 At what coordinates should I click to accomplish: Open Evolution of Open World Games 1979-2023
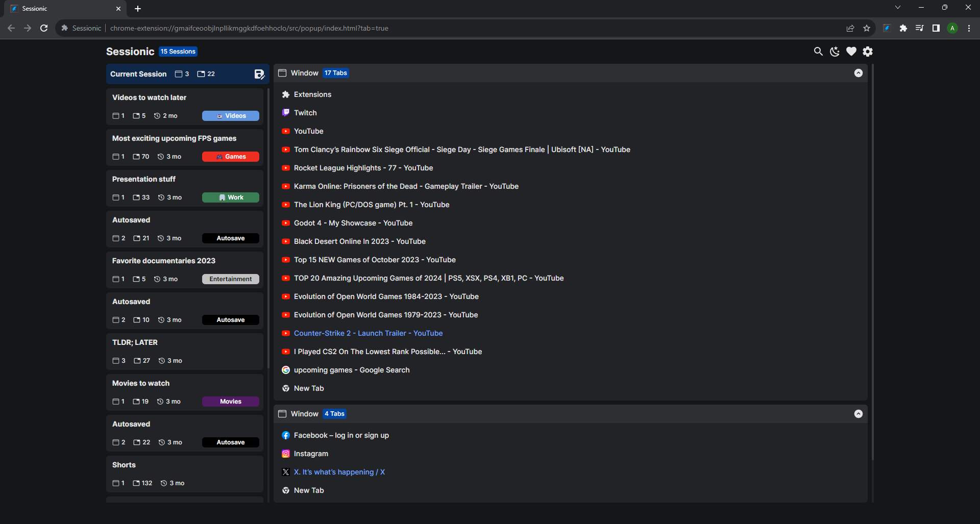386,315
